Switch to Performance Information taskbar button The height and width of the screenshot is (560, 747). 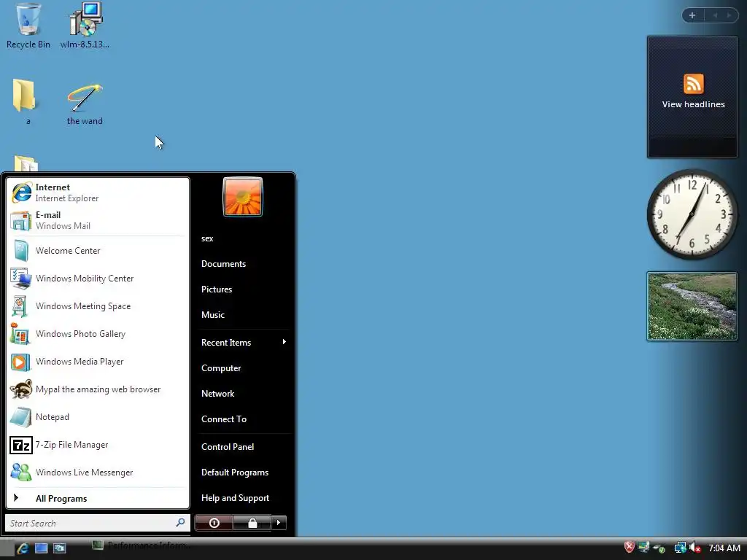pos(142,545)
